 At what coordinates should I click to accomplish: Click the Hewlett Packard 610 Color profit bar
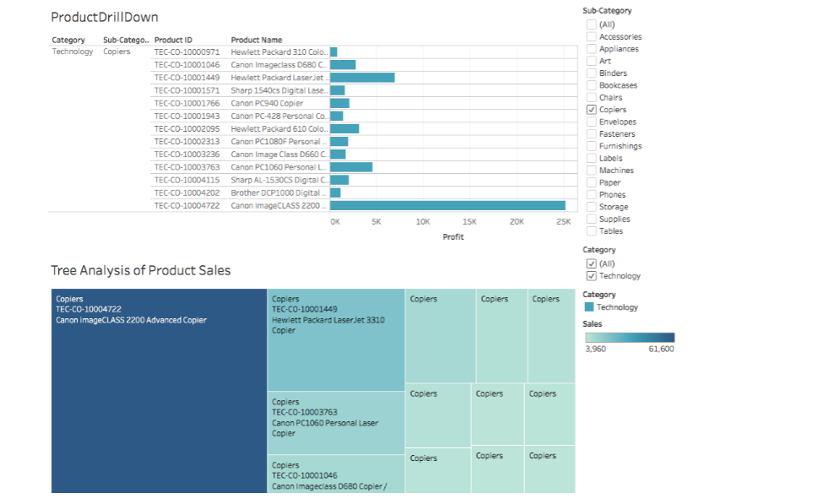pyautogui.click(x=344, y=129)
